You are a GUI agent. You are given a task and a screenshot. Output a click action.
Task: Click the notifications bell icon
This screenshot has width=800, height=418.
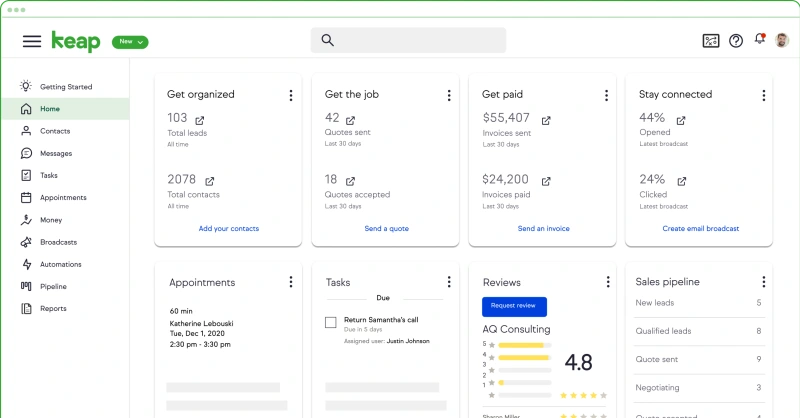click(x=760, y=41)
